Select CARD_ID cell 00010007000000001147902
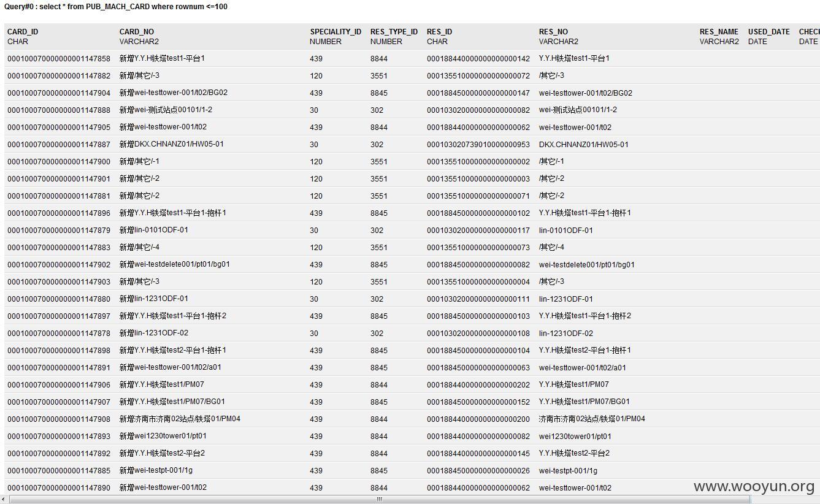820x504 pixels. [59, 265]
